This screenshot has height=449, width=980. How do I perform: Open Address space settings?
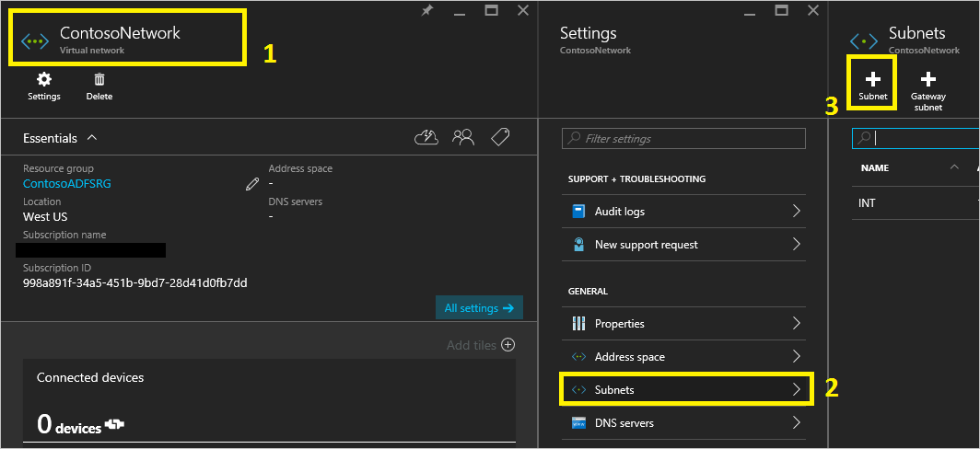[x=683, y=357]
